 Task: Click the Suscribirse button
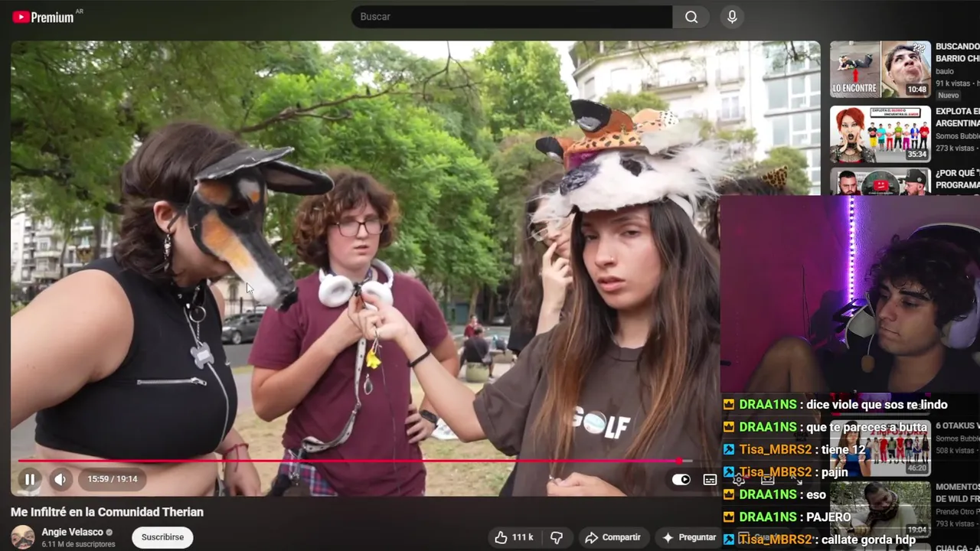(162, 537)
